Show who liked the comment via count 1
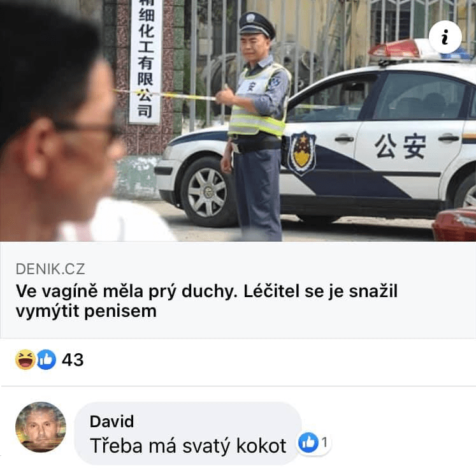This screenshot has height=475, width=476. tap(324, 442)
